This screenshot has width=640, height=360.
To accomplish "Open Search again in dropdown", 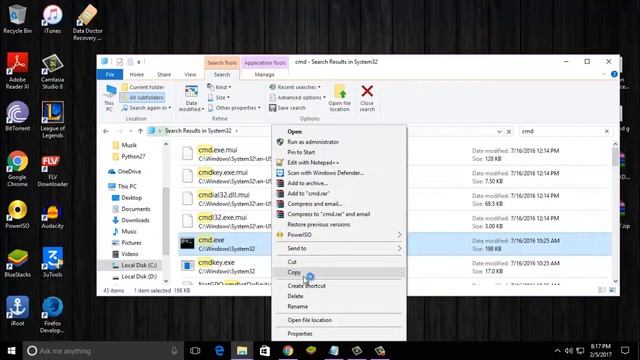I will [x=147, y=108].
